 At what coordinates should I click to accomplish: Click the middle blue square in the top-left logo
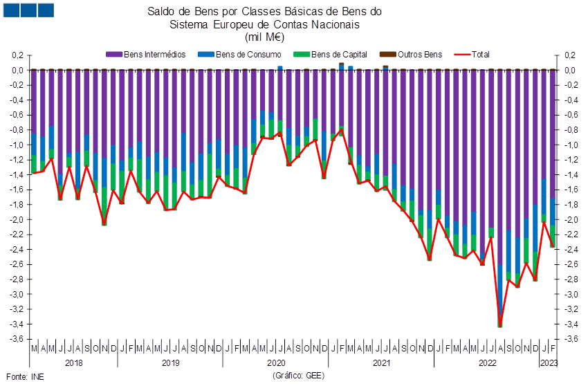28,10
